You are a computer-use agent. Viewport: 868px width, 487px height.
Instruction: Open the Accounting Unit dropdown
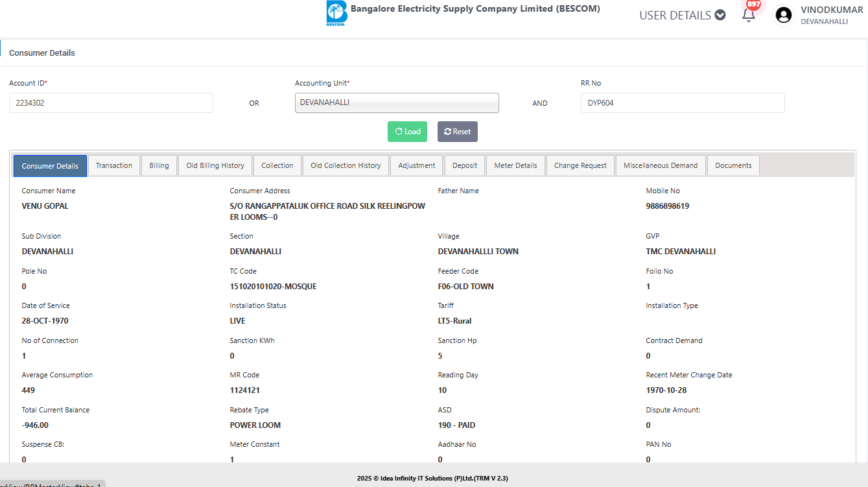pyautogui.click(x=397, y=102)
